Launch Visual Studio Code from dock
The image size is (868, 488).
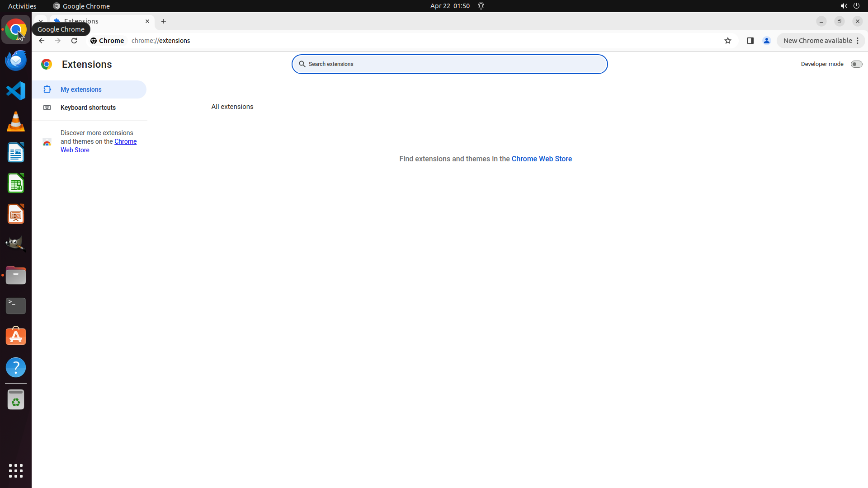click(16, 91)
